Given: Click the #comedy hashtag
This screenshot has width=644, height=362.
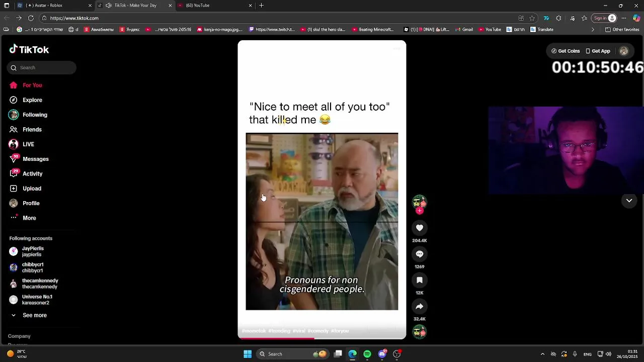Looking at the screenshot, I should click(x=318, y=331).
